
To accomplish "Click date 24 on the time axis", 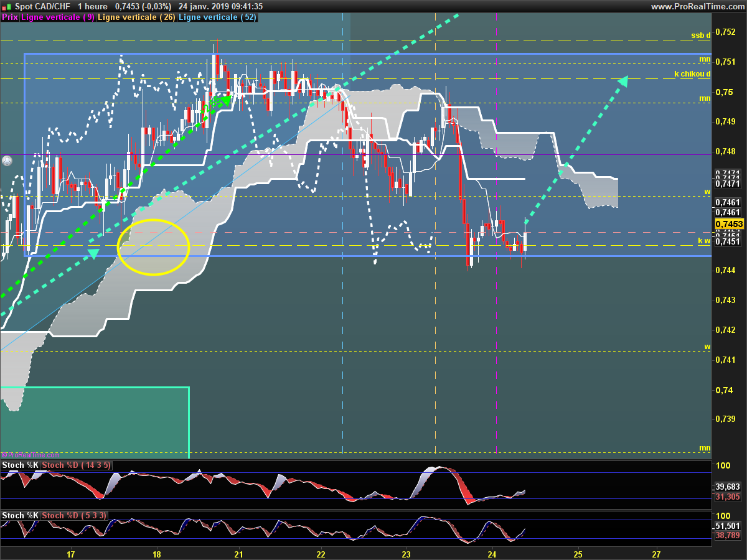I will tap(492, 554).
